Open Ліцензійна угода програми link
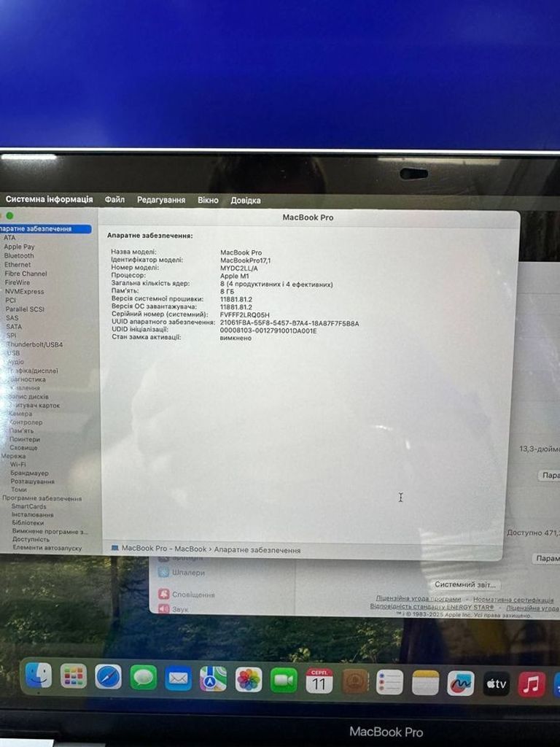The width and height of the screenshot is (560, 747). tap(419, 598)
